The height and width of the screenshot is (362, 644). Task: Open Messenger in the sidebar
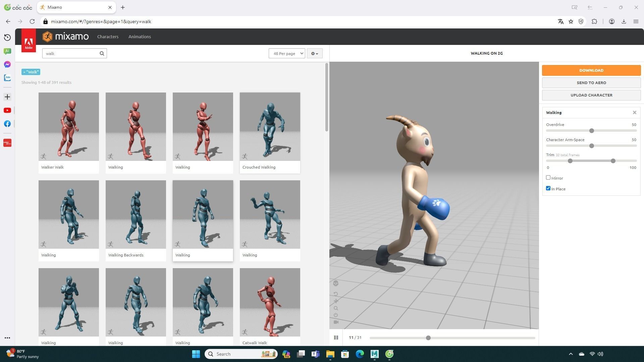pos(7,64)
